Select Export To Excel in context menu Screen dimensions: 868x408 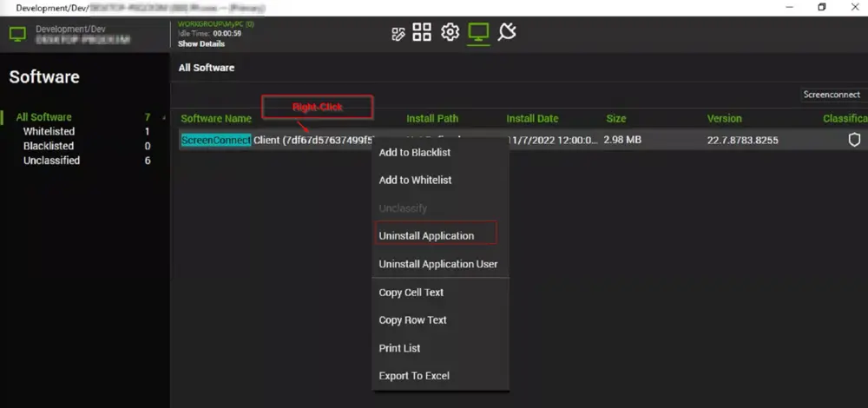(x=414, y=376)
